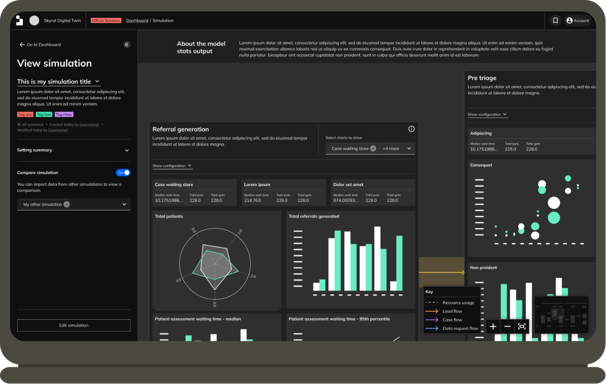Open the Select charts to show dropdown arrow
606x384 pixels.
409,148
